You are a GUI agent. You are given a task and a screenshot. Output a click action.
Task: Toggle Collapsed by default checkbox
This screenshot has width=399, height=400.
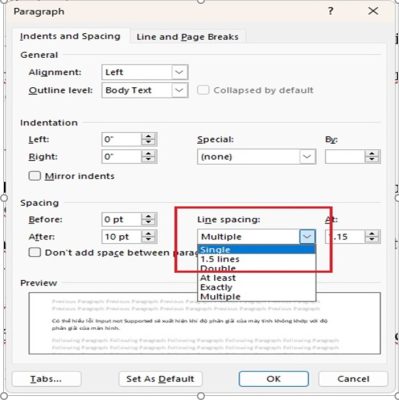(203, 90)
